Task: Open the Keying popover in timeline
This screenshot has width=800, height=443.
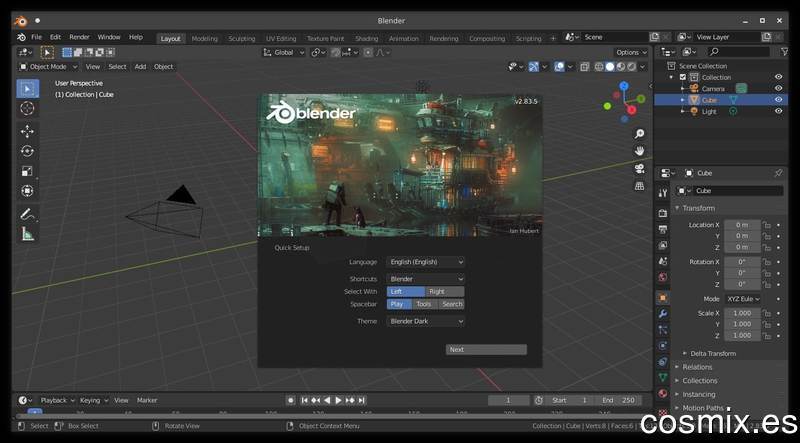Action: [x=93, y=401]
